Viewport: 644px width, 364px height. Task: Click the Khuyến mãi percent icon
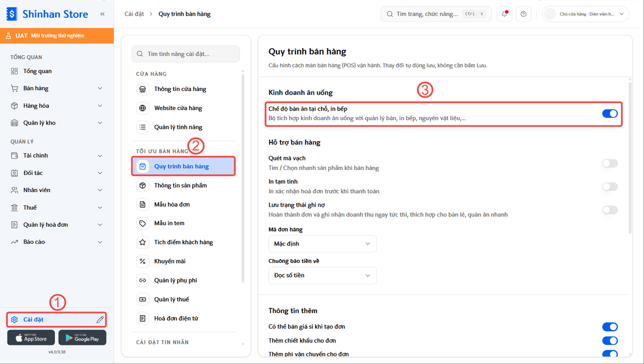pyautogui.click(x=143, y=261)
